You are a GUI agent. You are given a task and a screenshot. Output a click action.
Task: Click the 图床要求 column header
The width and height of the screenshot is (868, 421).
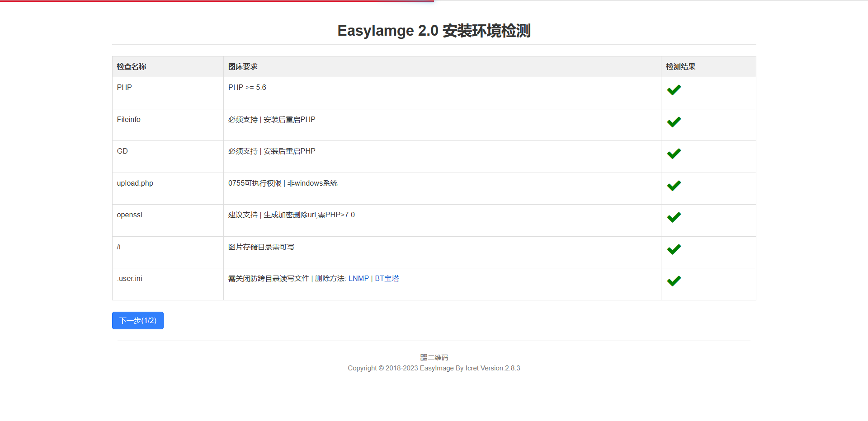(x=243, y=67)
